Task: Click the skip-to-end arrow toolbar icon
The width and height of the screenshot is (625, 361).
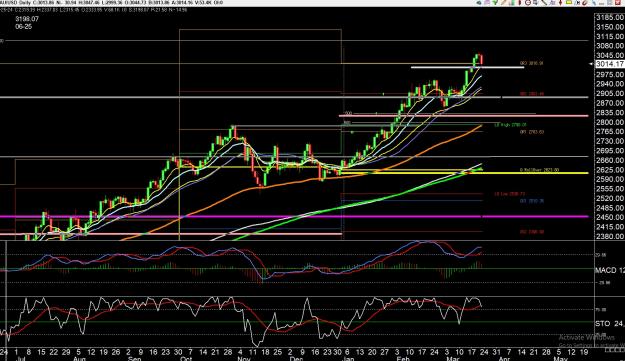Action: [x=577, y=2]
